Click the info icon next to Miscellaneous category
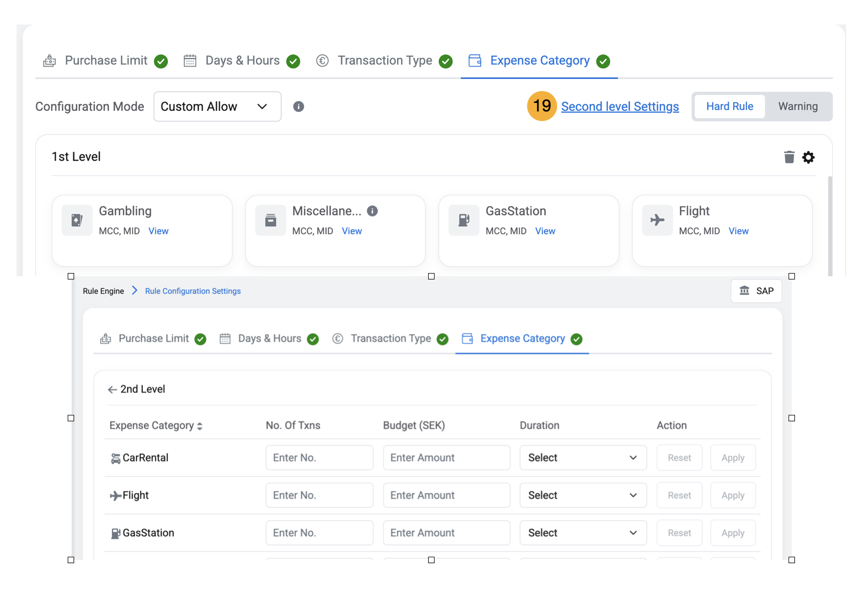This screenshot has height=593, width=868. tap(373, 211)
